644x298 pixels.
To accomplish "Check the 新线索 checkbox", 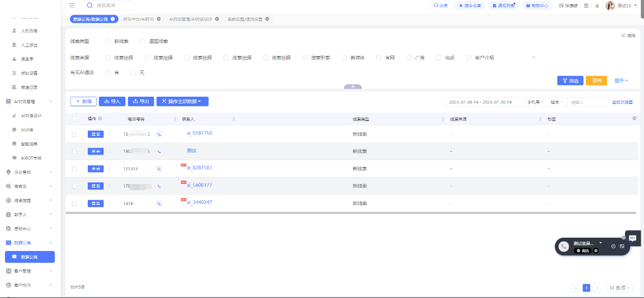I will tap(108, 41).
